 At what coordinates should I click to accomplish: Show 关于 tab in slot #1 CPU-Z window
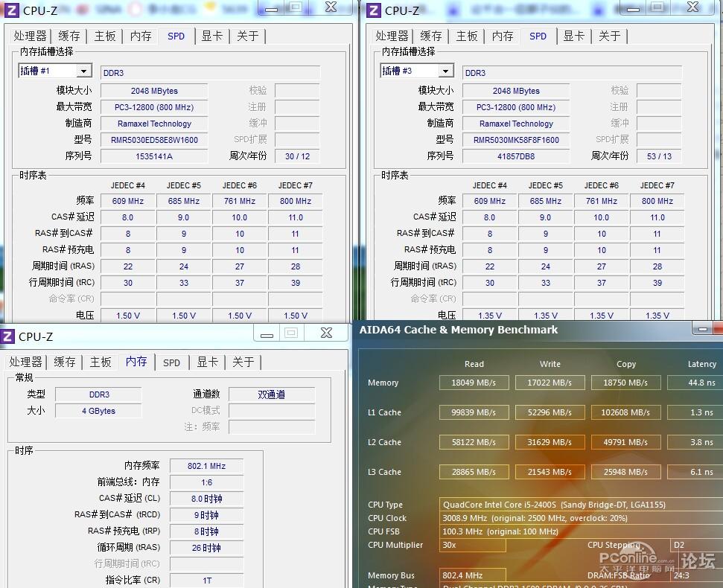point(248,36)
